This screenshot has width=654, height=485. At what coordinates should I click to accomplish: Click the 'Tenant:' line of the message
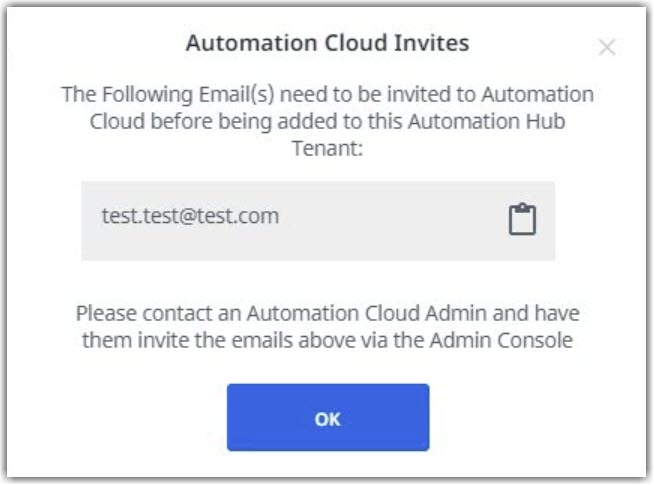[327, 148]
